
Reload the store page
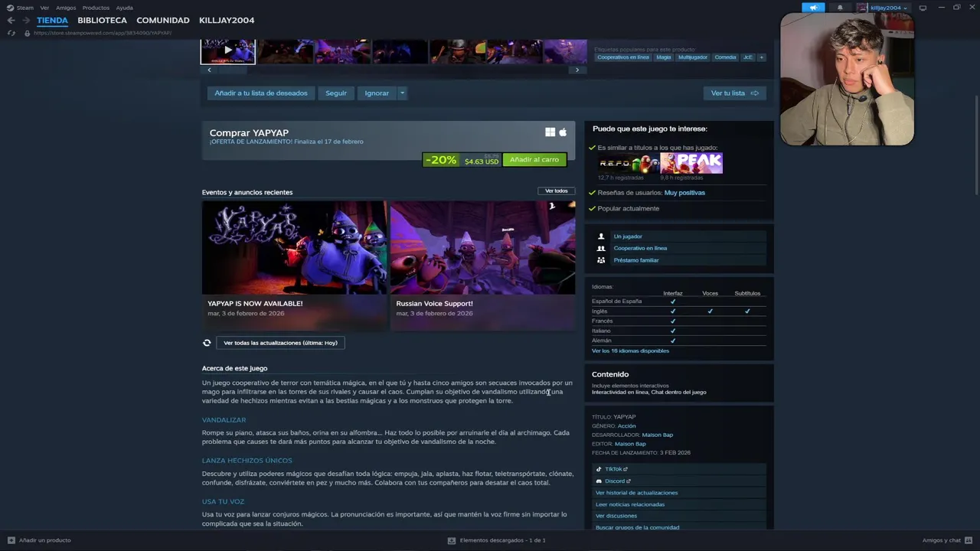pyautogui.click(x=11, y=33)
